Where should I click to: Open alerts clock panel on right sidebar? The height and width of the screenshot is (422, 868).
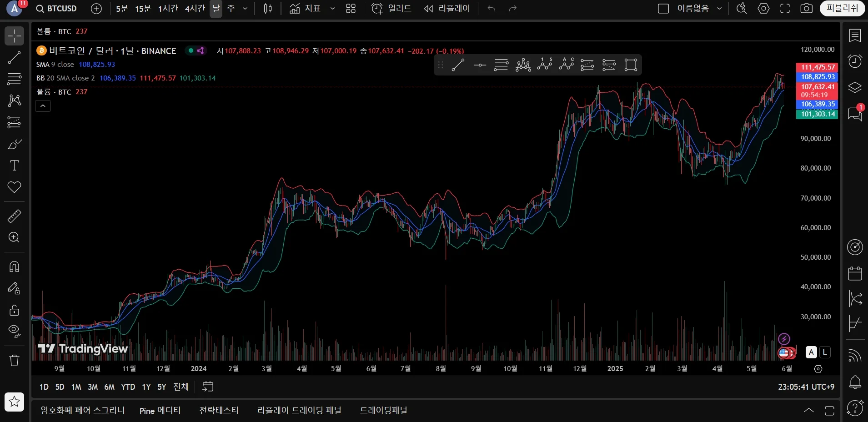pyautogui.click(x=855, y=61)
